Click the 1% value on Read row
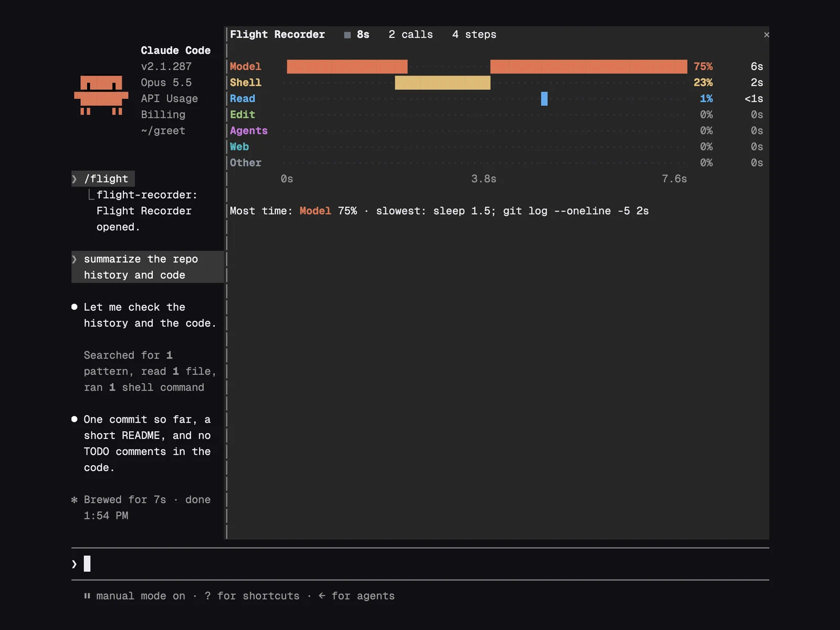 click(x=706, y=99)
